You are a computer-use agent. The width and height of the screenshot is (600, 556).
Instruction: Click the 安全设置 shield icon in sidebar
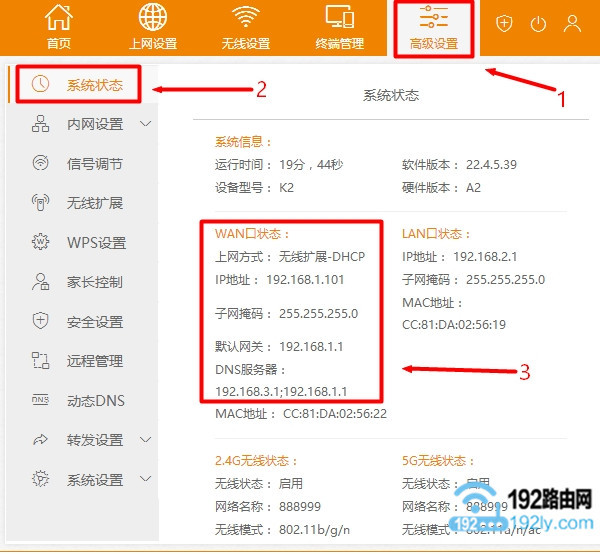41,321
